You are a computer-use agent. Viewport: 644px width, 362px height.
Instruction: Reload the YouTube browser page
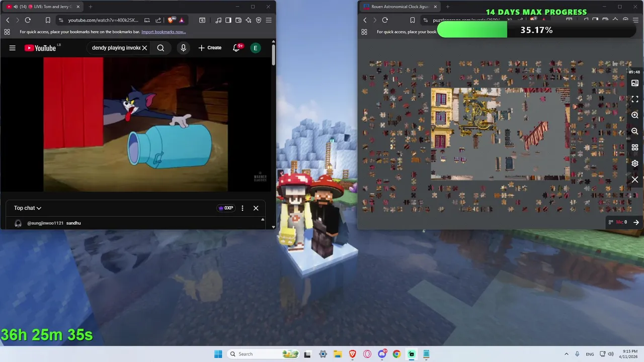tap(28, 20)
